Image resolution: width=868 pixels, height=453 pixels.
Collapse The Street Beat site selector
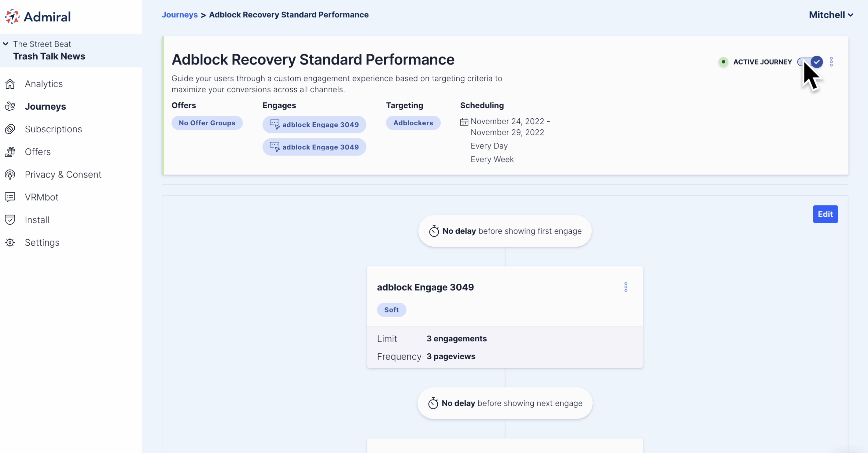click(6, 44)
